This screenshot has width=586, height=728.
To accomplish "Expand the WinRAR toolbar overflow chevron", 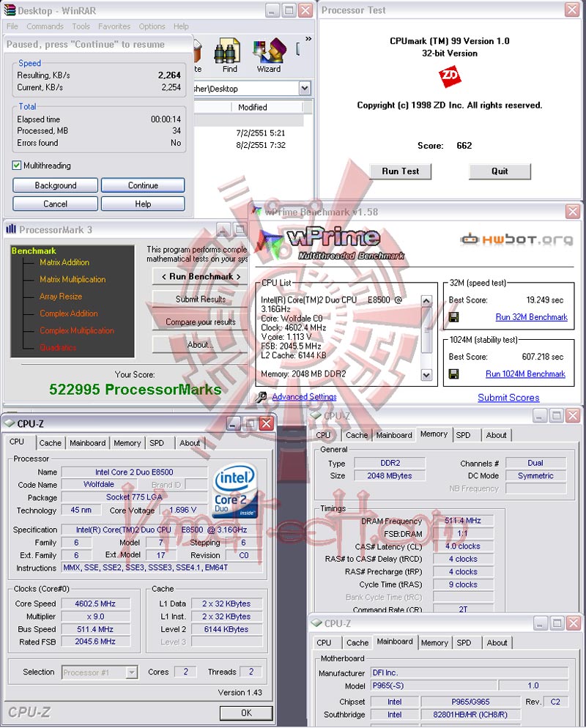I will pyautogui.click(x=308, y=39).
